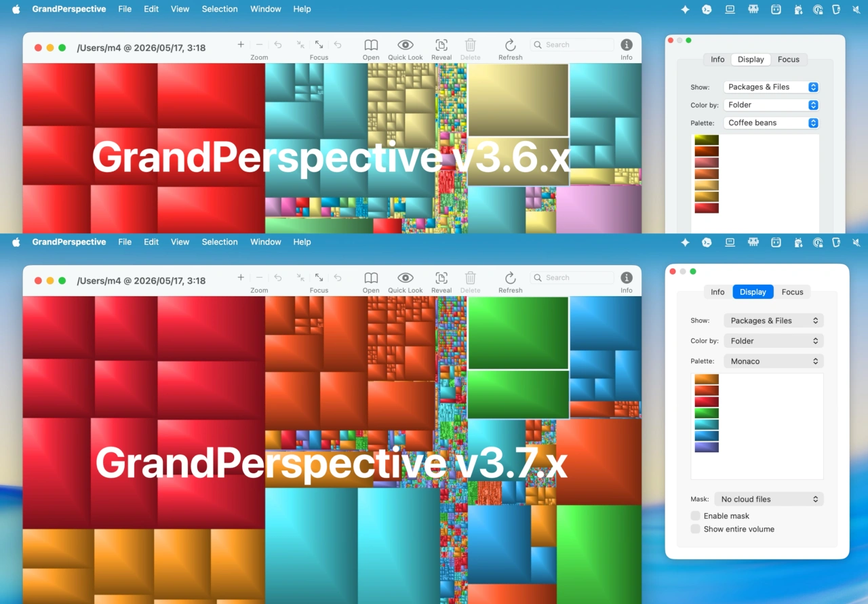The height and width of the screenshot is (604, 868).
Task: Switch to Focus tab in the Monaco panel
Action: click(x=792, y=292)
